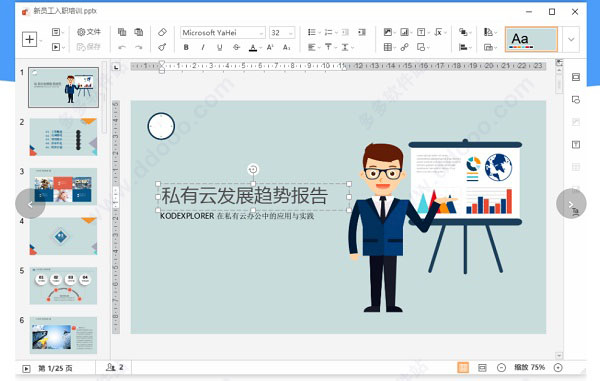Select the eraser clear-format icon

pos(162,32)
